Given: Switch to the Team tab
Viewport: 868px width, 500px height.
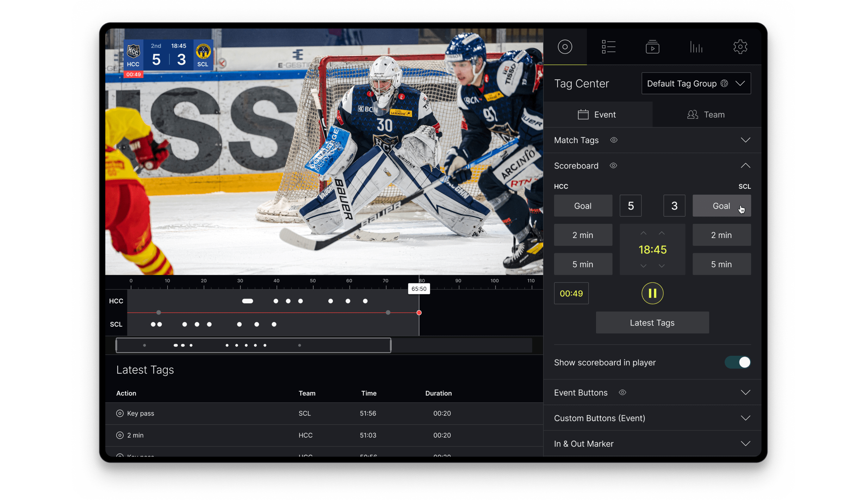Looking at the screenshot, I should click(706, 114).
